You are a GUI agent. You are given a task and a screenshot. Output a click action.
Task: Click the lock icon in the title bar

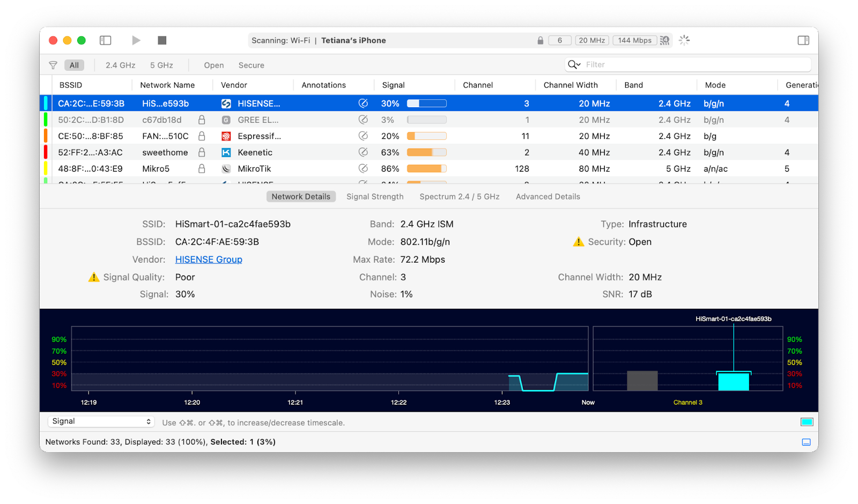pos(541,40)
